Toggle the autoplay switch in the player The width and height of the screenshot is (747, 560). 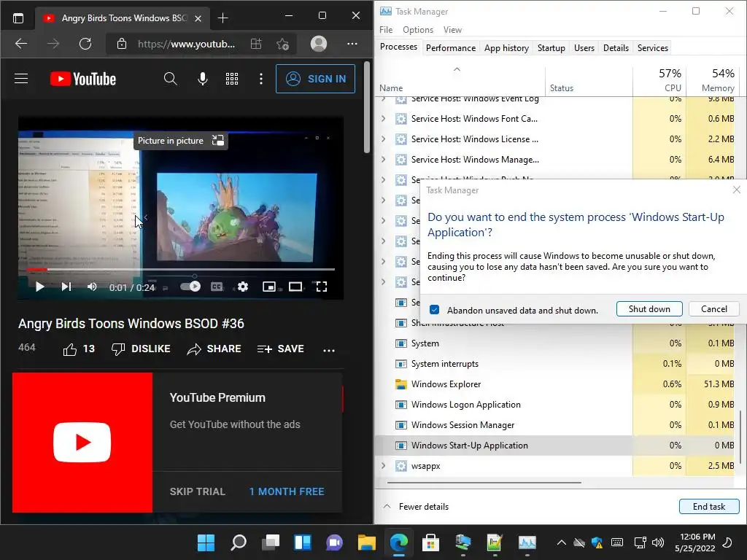190,287
